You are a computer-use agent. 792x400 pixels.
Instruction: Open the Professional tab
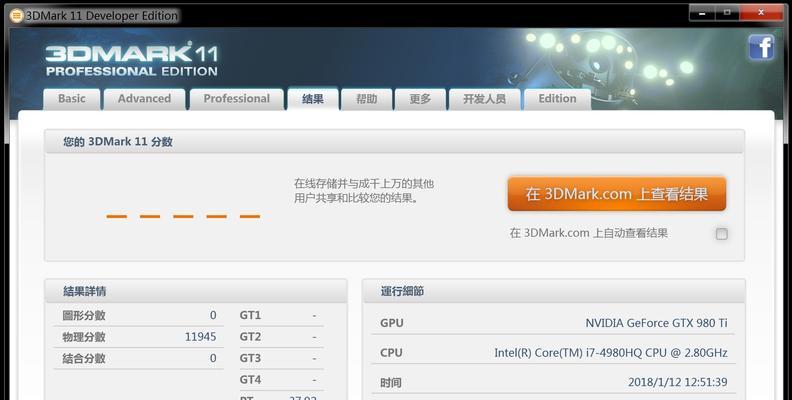[236, 99]
